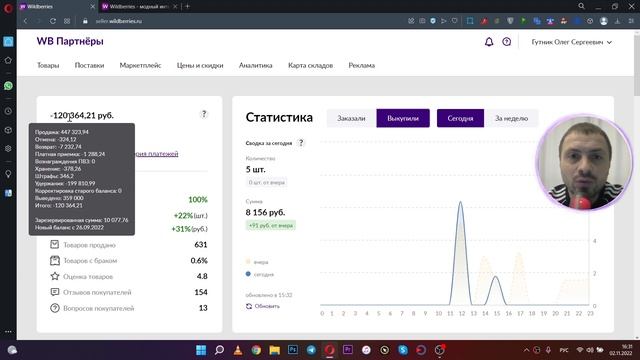Select the Выкупили statistics filter
The height and width of the screenshot is (360, 640).
tap(403, 118)
